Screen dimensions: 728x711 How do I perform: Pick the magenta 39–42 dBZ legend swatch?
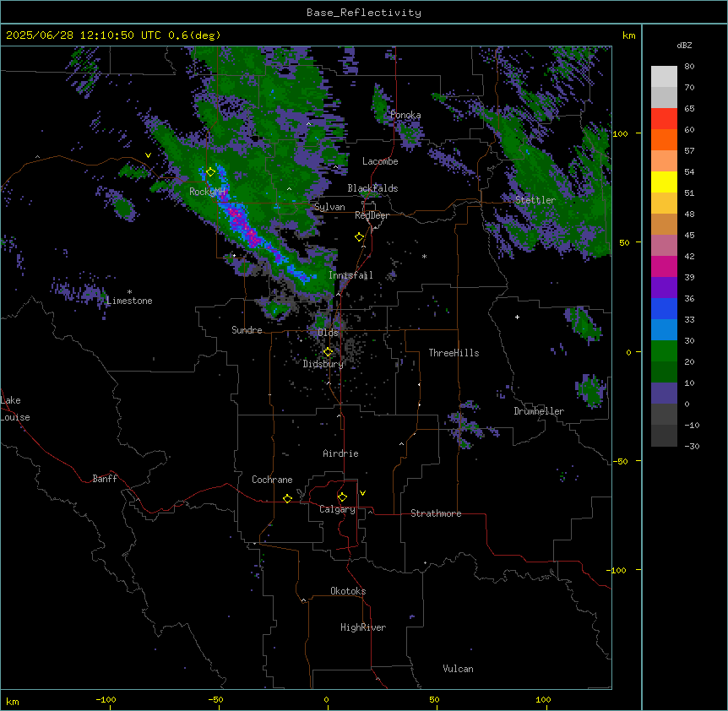click(664, 266)
